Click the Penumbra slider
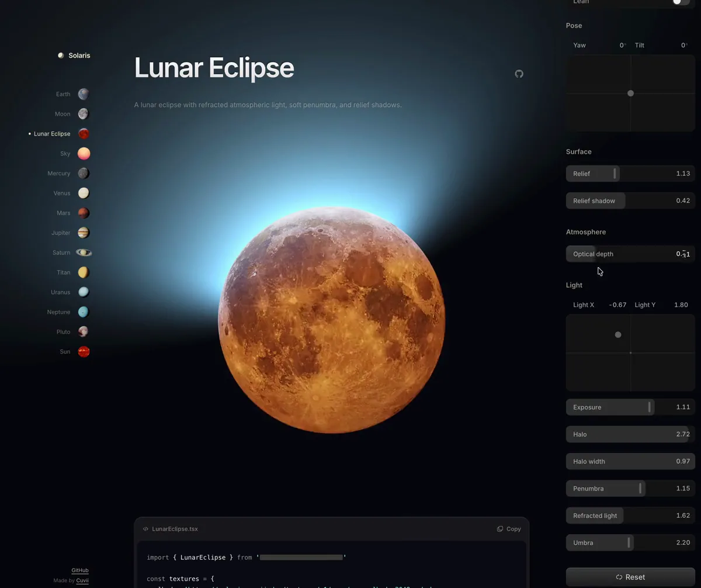This screenshot has height=588, width=701. [x=630, y=488]
